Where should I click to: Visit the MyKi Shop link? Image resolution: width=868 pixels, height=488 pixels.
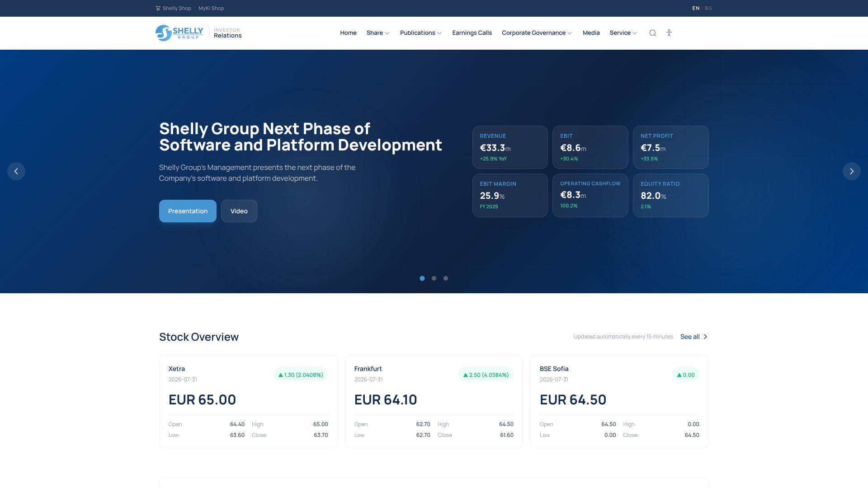pos(211,8)
